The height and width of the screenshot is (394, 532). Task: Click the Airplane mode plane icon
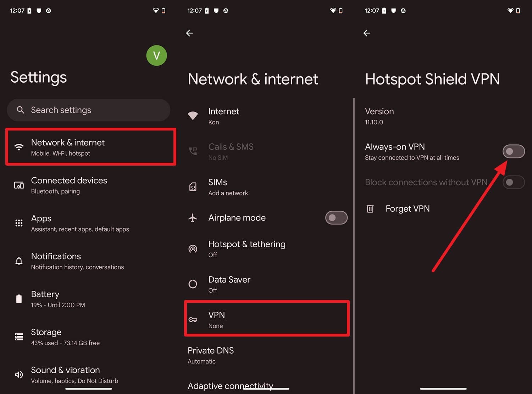tap(193, 217)
